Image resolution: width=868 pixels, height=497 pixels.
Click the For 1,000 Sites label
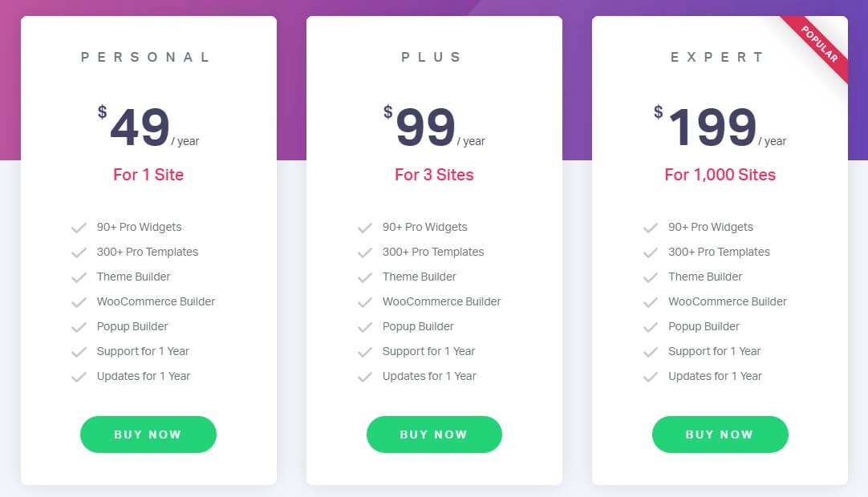[720, 175]
